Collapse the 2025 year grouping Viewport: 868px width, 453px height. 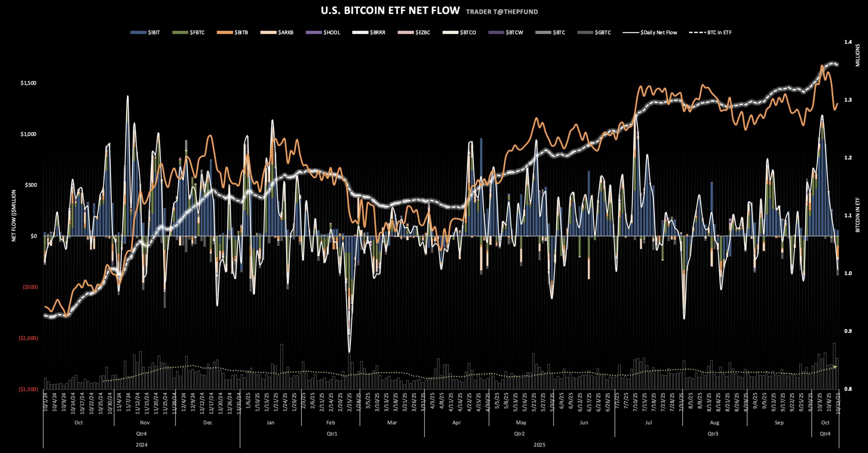[x=540, y=445]
